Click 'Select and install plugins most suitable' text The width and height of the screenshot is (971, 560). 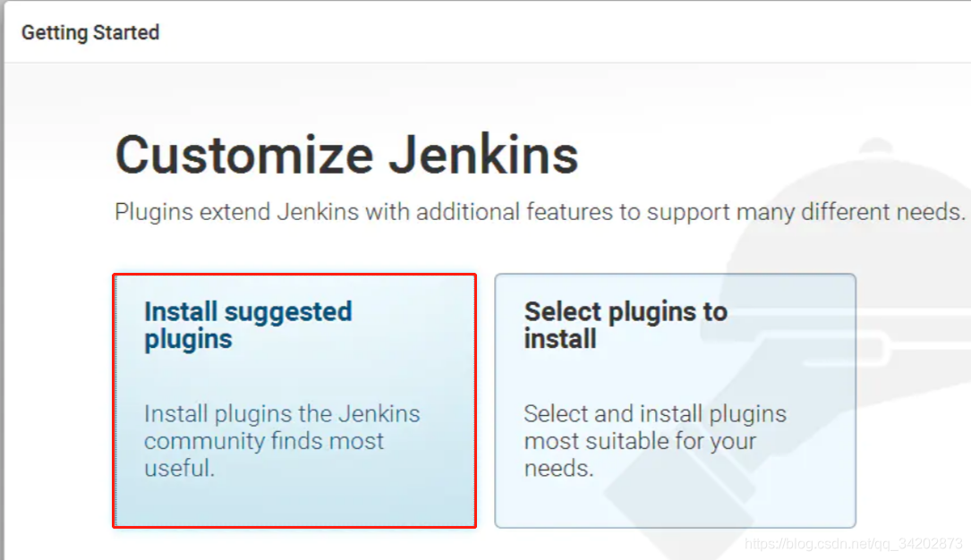coord(654,428)
